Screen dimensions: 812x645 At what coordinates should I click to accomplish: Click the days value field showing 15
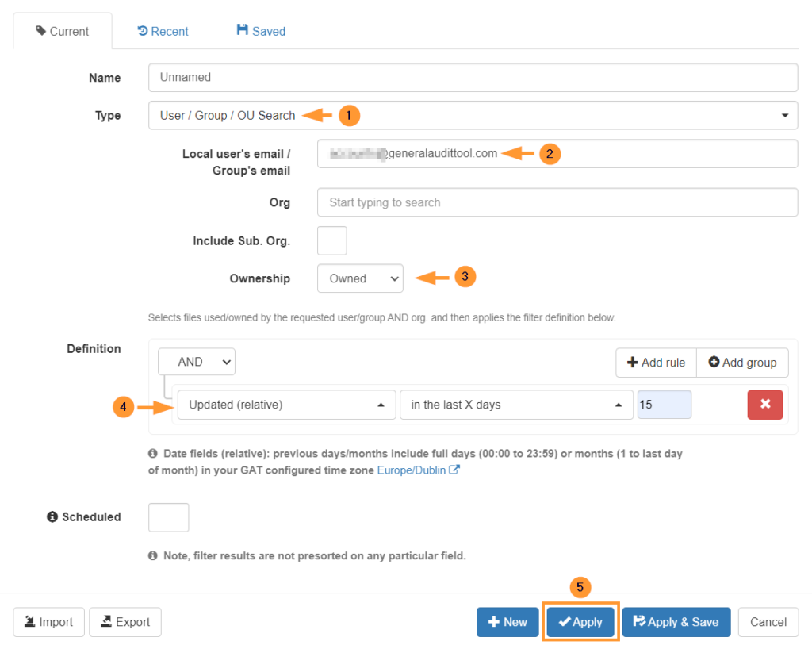(x=664, y=405)
